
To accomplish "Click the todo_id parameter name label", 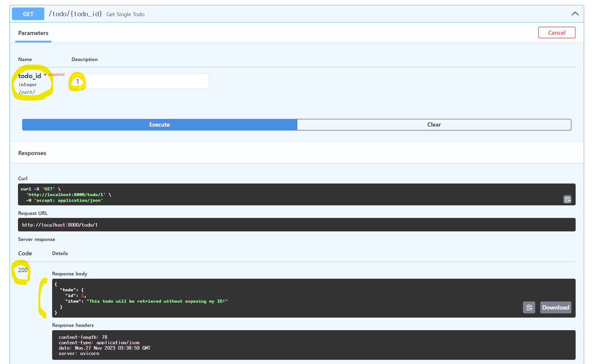I will click(x=29, y=76).
